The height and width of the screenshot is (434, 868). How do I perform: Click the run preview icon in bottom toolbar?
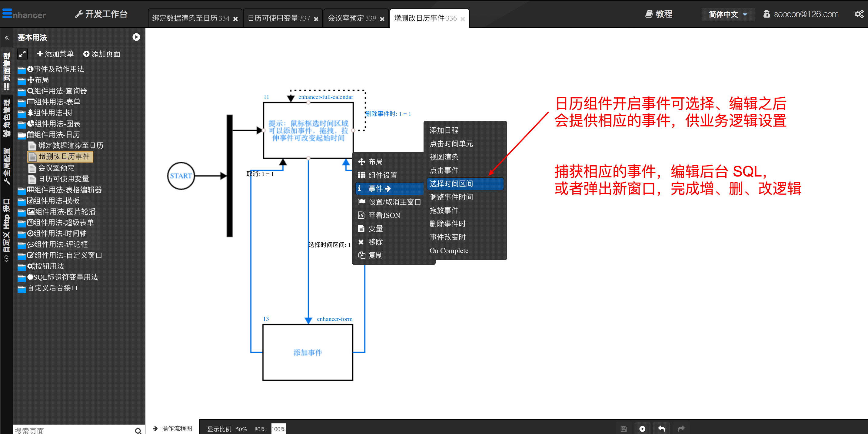[642, 429]
